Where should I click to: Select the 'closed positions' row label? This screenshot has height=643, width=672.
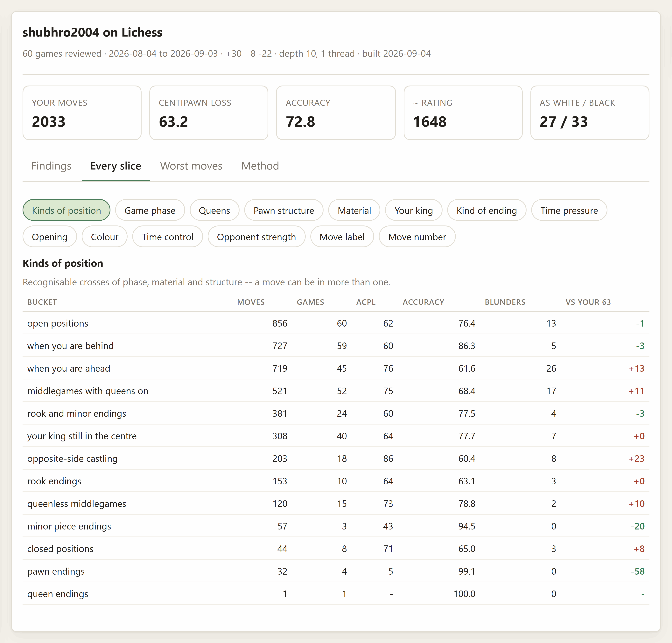click(x=60, y=549)
